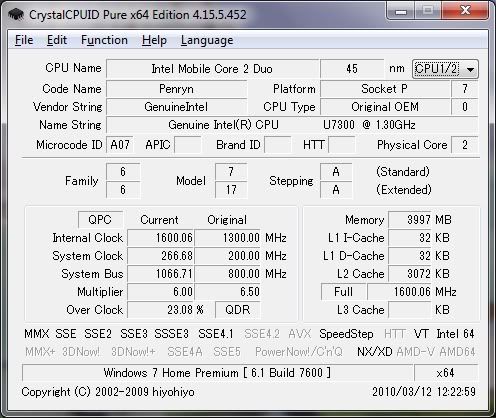This screenshot has height=418, width=496.
Task: Click the Microcode ID value A07
Action: coord(120,145)
